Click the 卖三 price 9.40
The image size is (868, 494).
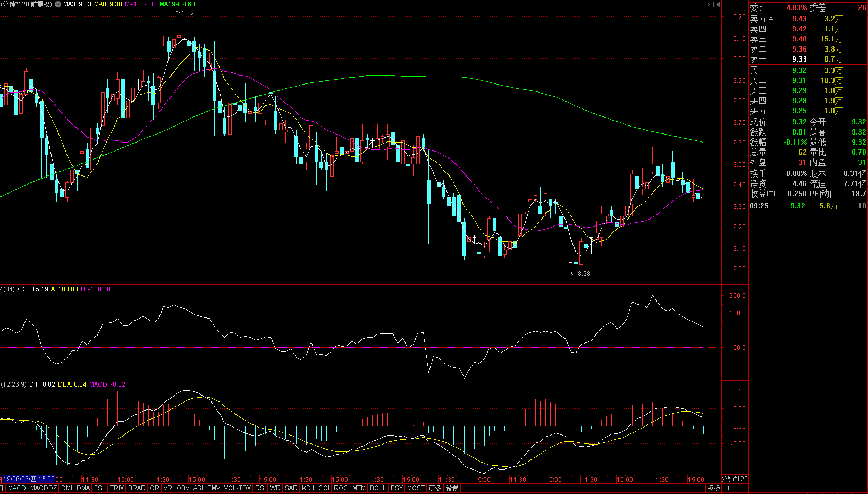(799, 39)
